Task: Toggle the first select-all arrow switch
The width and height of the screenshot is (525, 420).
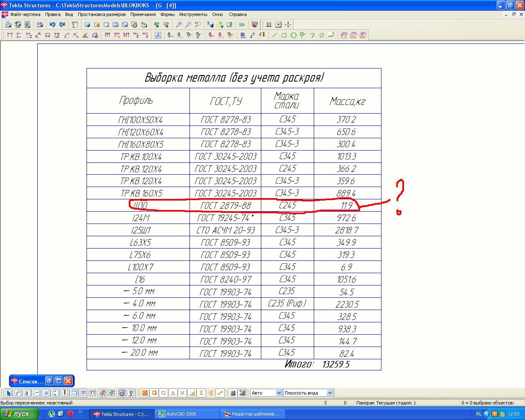Action: [8, 393]
